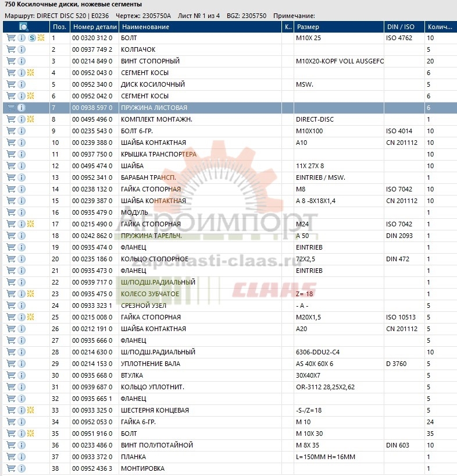
Task: Open info for УПЛОТНЕНИЕ ВАЛА row
Action: [22, 363]
